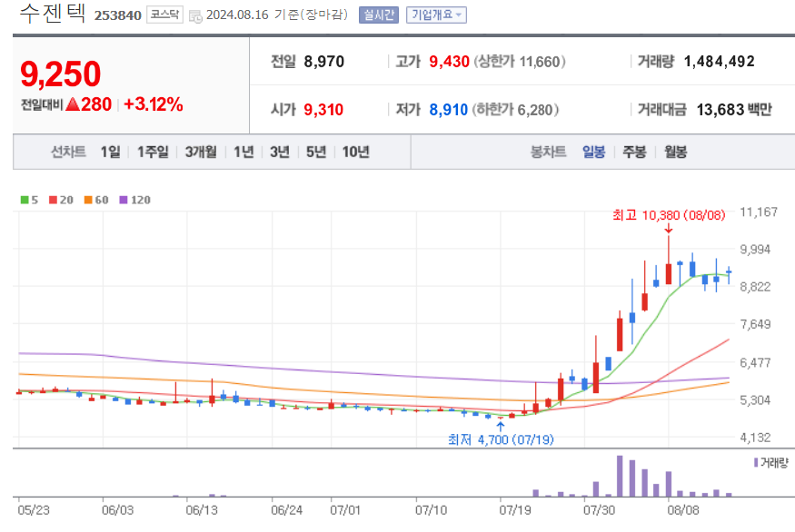
Task: Click the 08/08 date label on the axis
Action: point(683,509)
